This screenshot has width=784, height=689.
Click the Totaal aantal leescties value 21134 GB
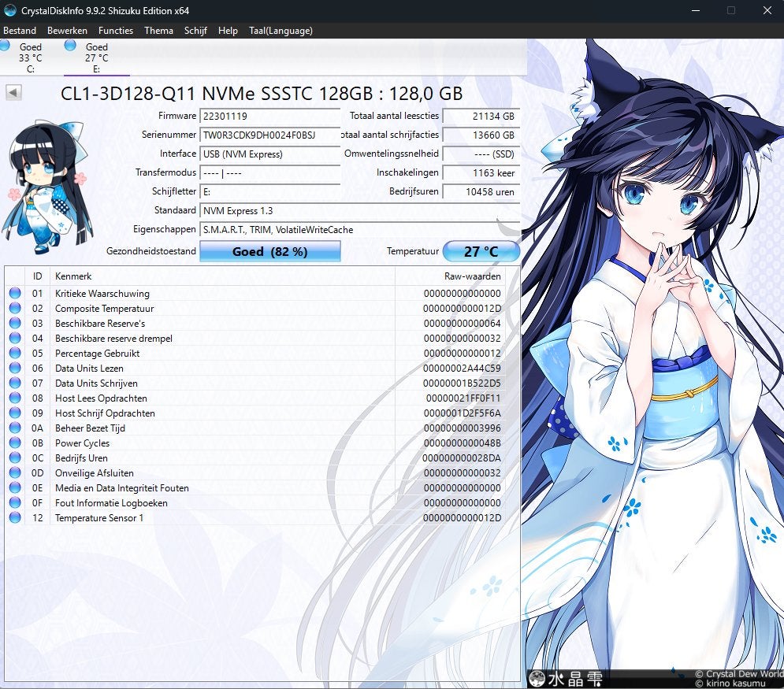click(x=481, y=116)
